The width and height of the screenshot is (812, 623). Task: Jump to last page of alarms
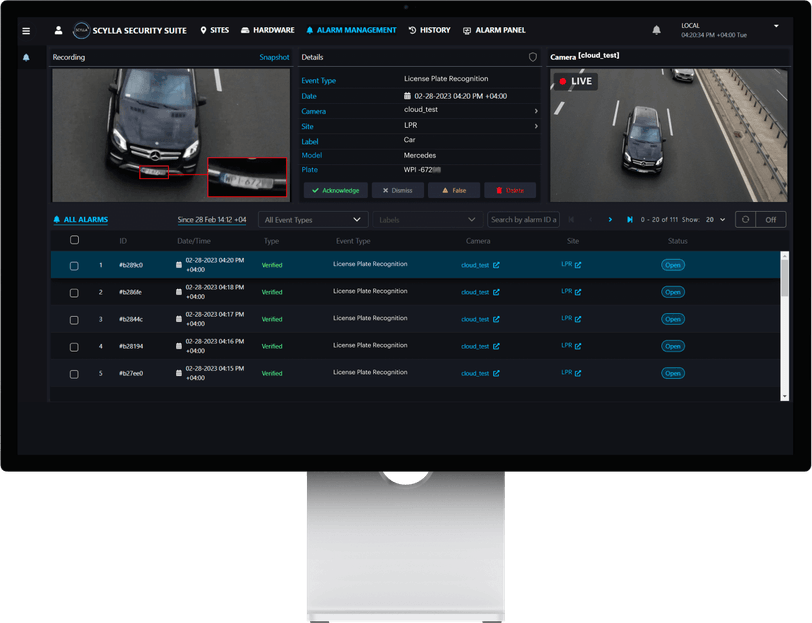[x=630, y=220]
